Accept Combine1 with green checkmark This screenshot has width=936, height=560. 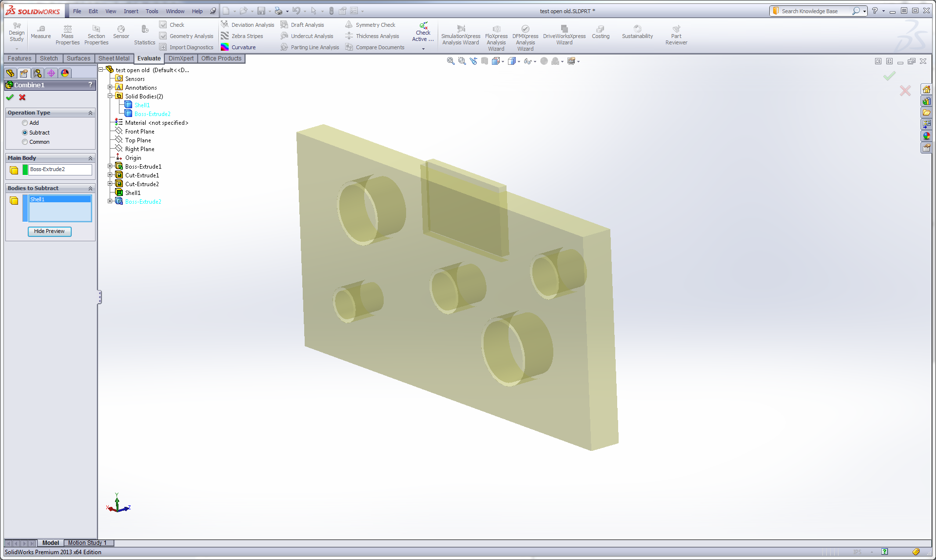click(x=10, y=97)
